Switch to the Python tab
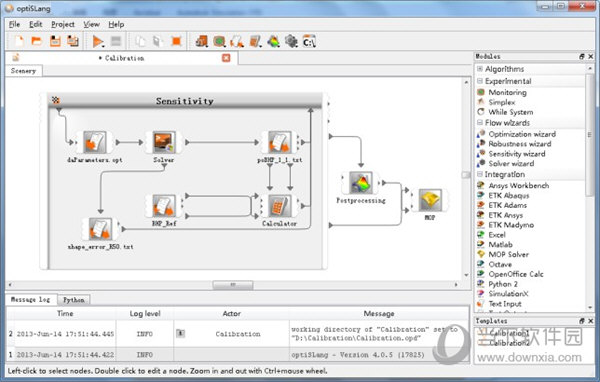 pyautogui.click(x=73, y=300)
